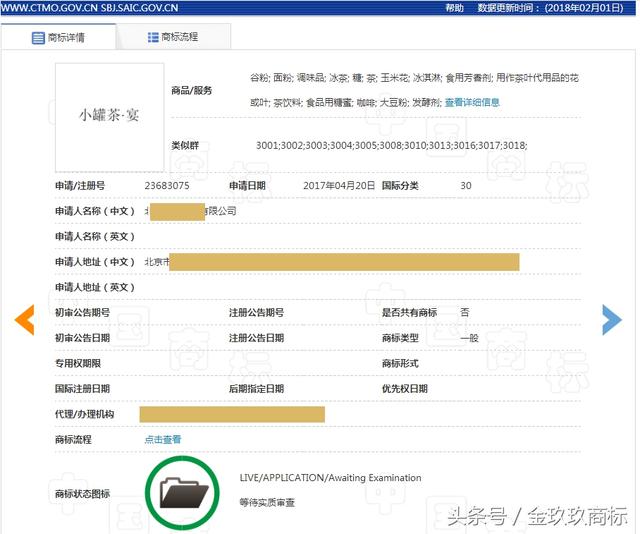This screenshot has width=640, height=534.
Task: Click the 商标详情 tab list icon
Action: point(38,38)
